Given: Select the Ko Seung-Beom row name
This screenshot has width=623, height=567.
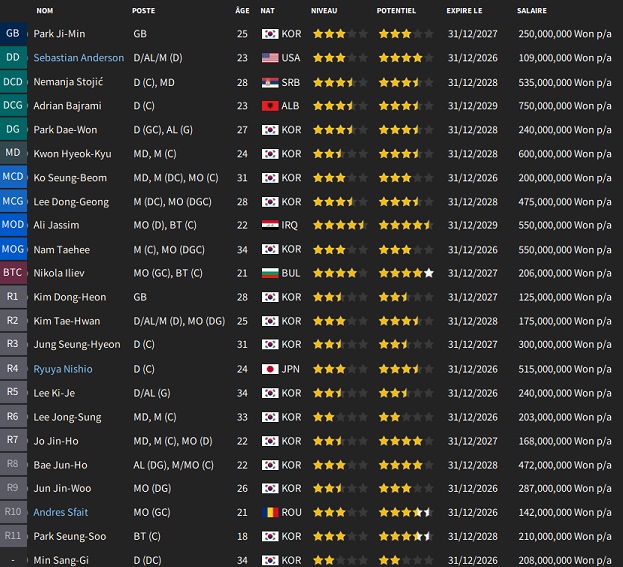Looking at the screenshot, I should click(70, 178).
